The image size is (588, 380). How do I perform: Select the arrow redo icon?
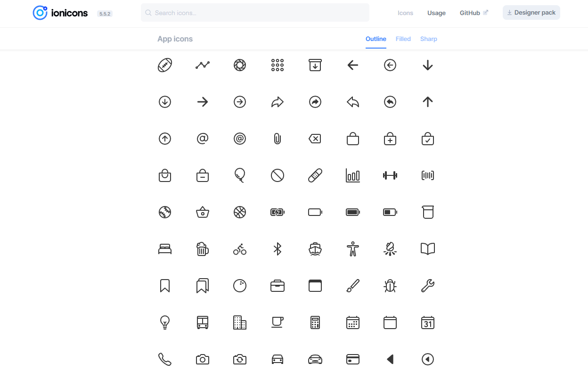pos(278,102)
